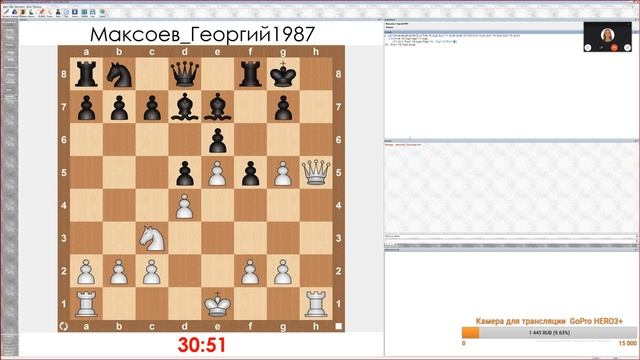Click the GoPro HERO3+ camera fundraiser title

tap(549, 321)
